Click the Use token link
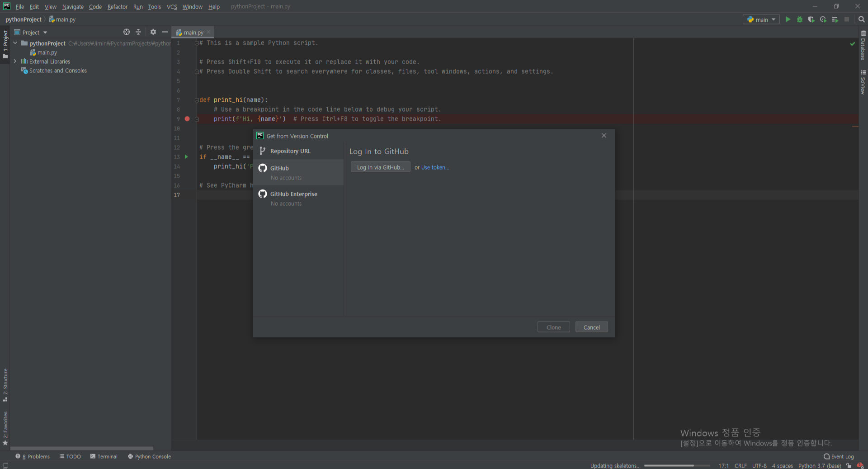Viewport: 868px width, 469px height. tap(435, 167)
